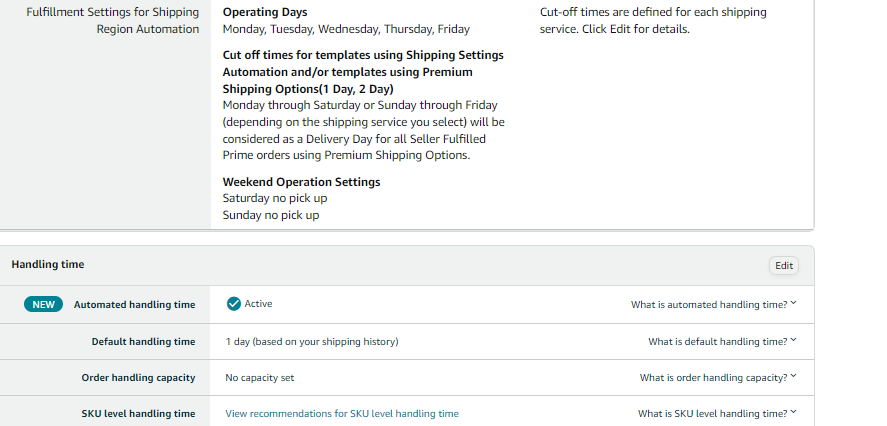Click the 'Automated handling time' row label
The height and width of the screenshot is (426, 887).
tap(134, 304)
